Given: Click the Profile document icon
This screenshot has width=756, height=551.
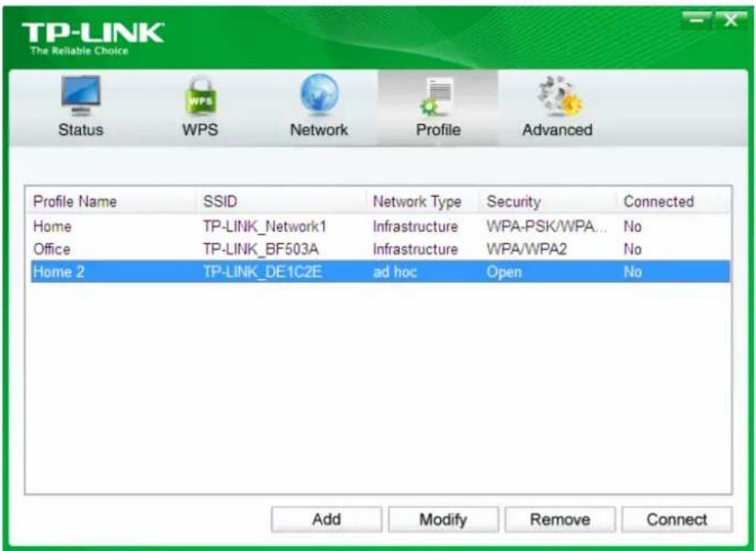Looking at the screenshot, I should pos(437,97).
